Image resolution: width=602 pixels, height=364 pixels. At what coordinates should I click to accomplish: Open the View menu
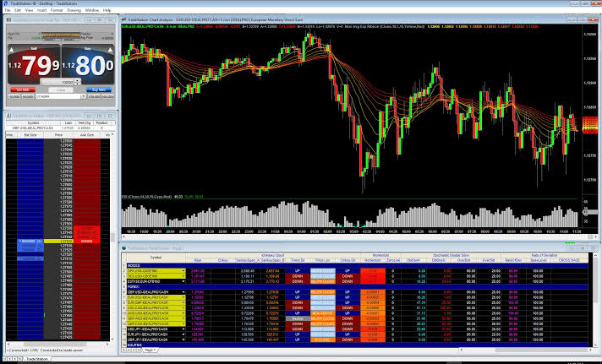[x=30, y=10]
